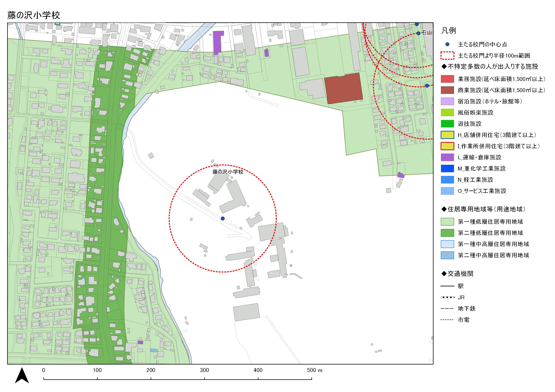Click the text 主たる校門より半径100m範囲
The width and height of the screenshot is (555, 392).
pyautogui.click(x=494, y=56)
